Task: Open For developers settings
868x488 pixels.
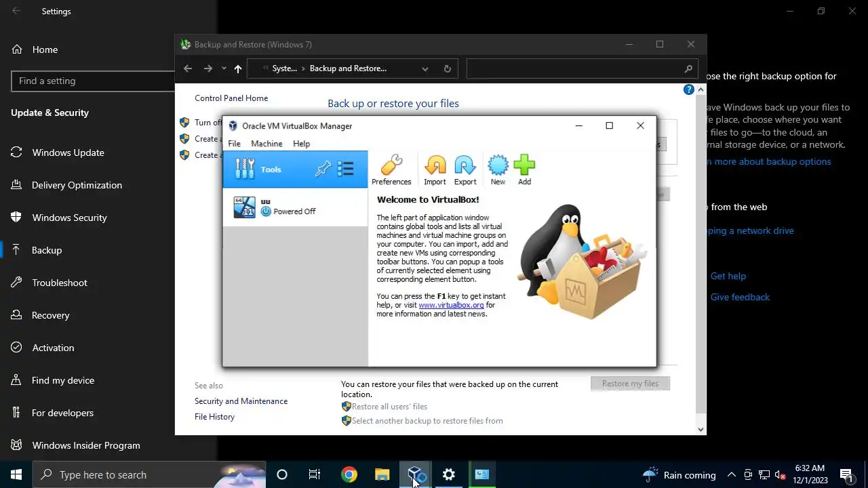Action: click(x=62, y=413)
